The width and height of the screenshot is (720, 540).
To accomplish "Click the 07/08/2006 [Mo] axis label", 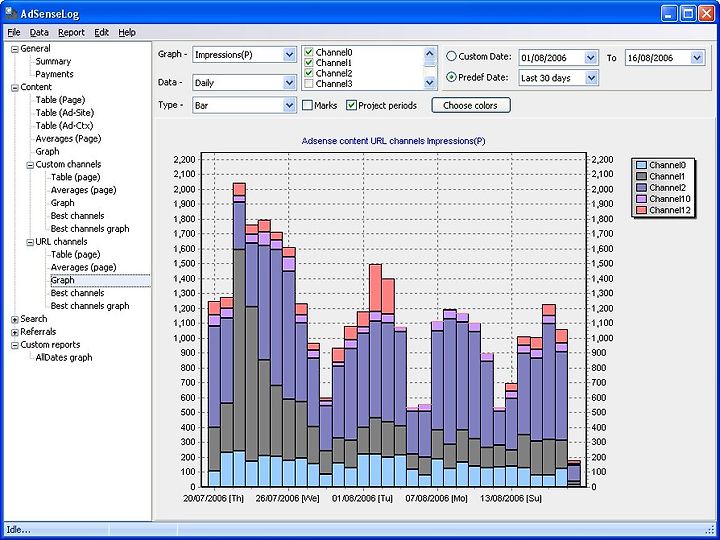I will pyautogui.click(x=436, y=499).
